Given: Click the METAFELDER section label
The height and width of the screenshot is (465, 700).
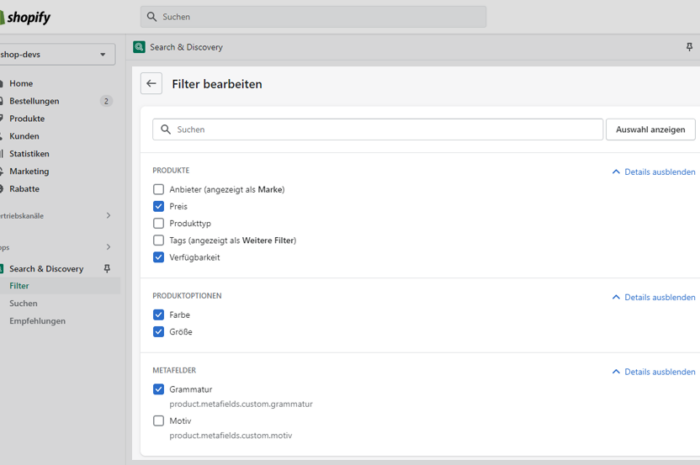Looking at the screenshot, I should coord(174,370).
